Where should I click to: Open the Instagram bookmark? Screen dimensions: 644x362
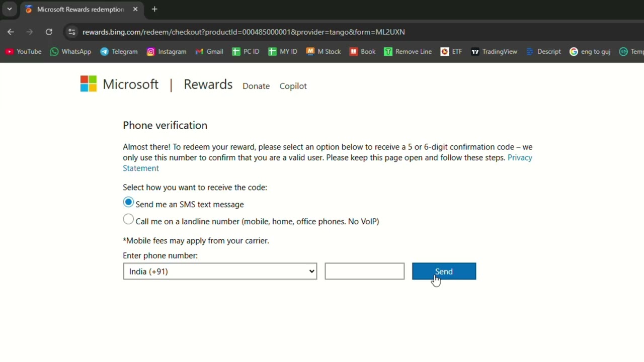[167, 52]
